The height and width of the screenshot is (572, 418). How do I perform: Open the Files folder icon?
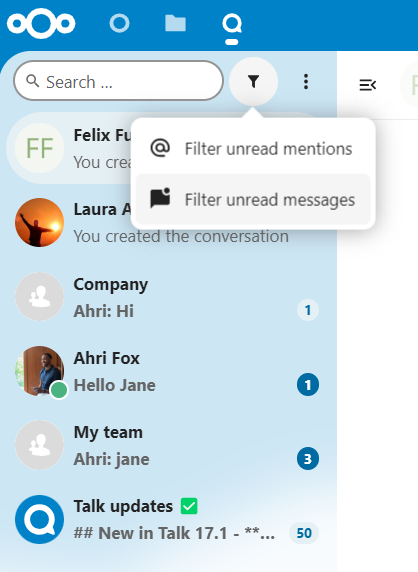[175, 23]
